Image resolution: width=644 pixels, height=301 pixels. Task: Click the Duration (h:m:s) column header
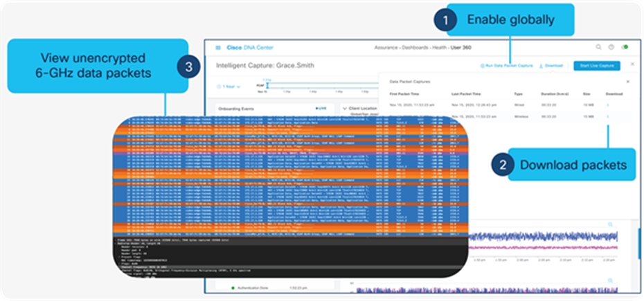(555, 94)
